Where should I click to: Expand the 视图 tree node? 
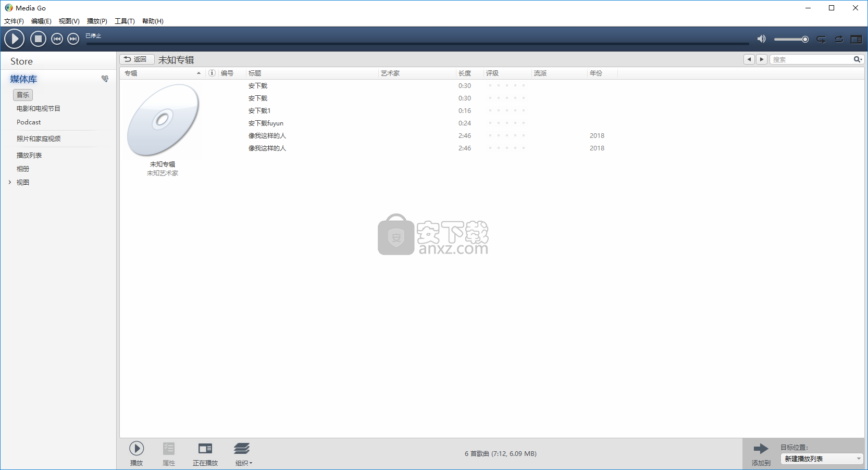click(9, 183)
